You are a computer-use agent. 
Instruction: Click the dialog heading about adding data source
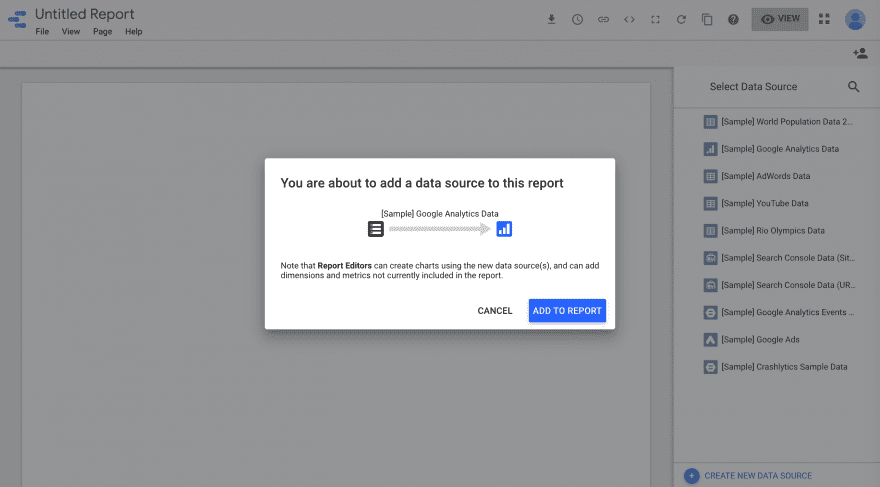(x=421, y=183)
